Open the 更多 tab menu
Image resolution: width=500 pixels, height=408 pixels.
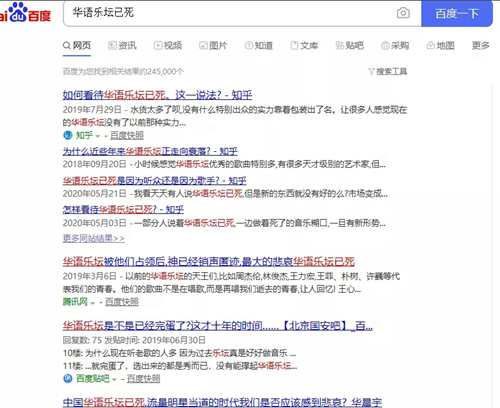(x=480, y=45)
